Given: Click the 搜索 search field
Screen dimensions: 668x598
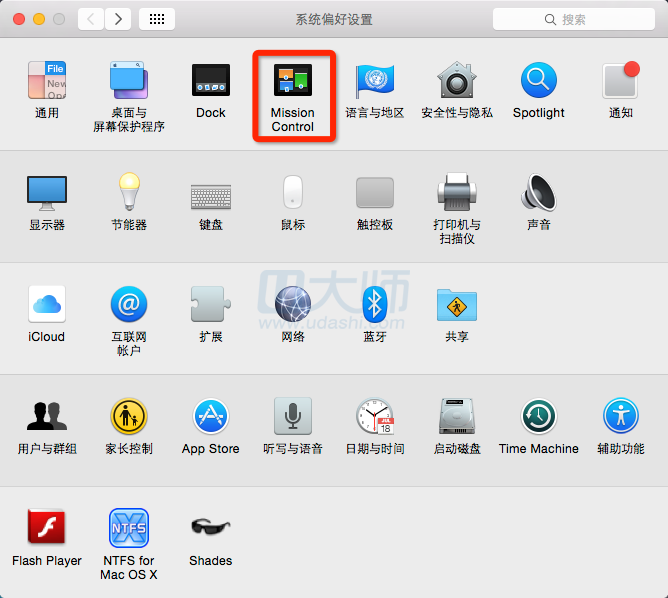Looking at the screenshot, I should [573, 19].
